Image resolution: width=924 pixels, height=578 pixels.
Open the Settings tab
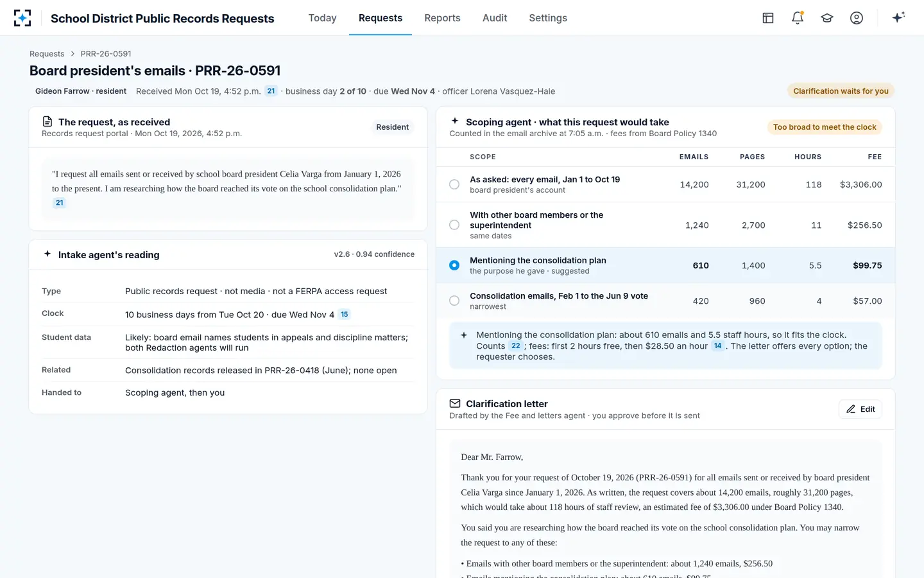pyautogui.click(x=548, y=18)
